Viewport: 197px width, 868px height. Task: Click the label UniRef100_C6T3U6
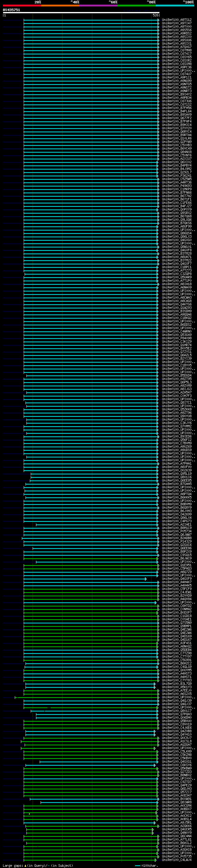point(177,101)
